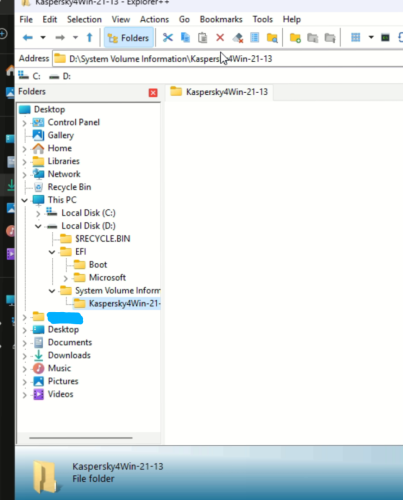Image resolution: width=403 pixels, height=500 pixels.
Task: Click the Paste clipboard icon
Action: (202, 38)
